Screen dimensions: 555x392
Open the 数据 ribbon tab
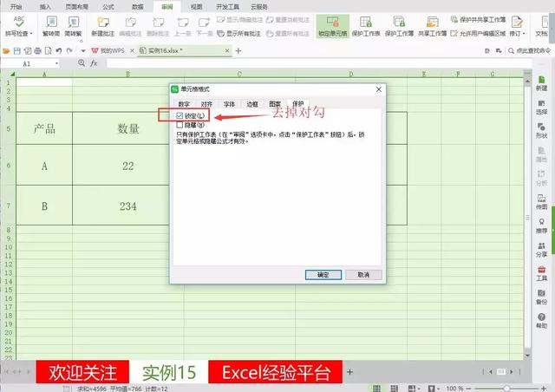[x=138, y=6]
